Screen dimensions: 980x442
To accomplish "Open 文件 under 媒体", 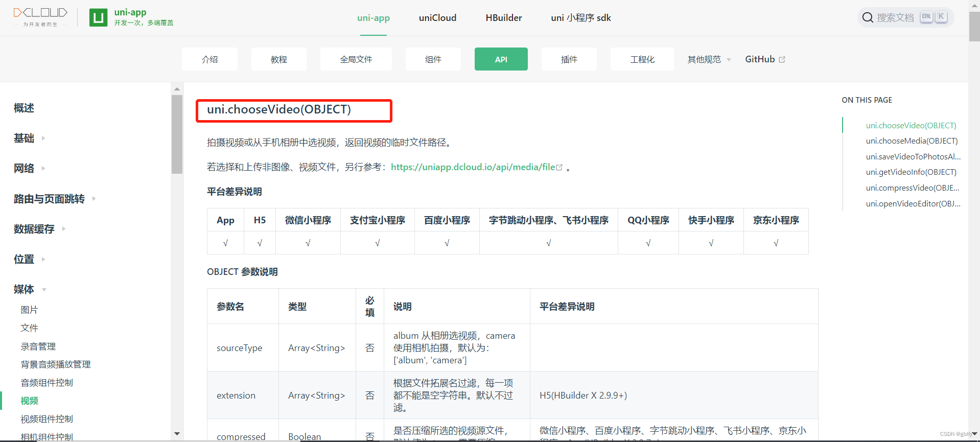I will point(29,328).
